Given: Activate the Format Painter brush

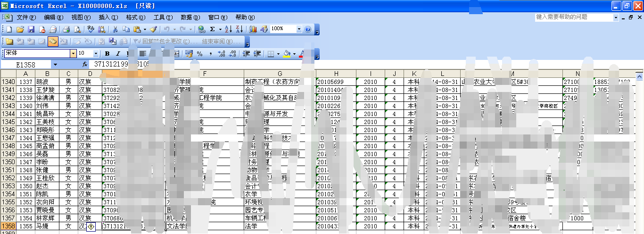Looking at the screenshot, I should point(153,29).
